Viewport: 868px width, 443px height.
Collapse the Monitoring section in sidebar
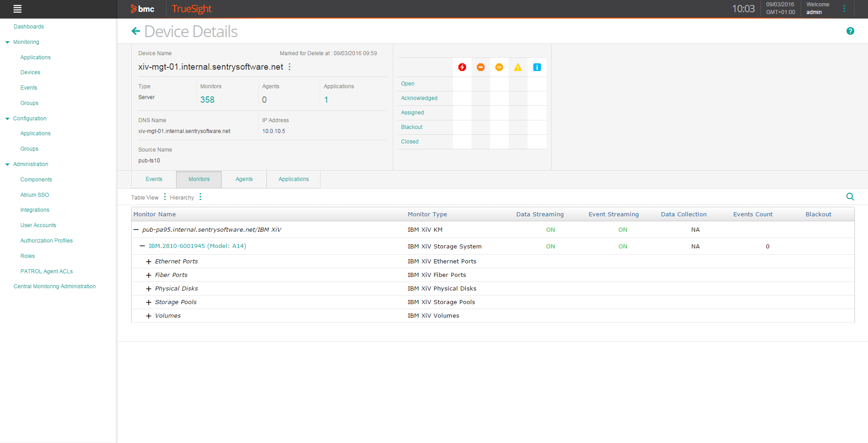7,42
